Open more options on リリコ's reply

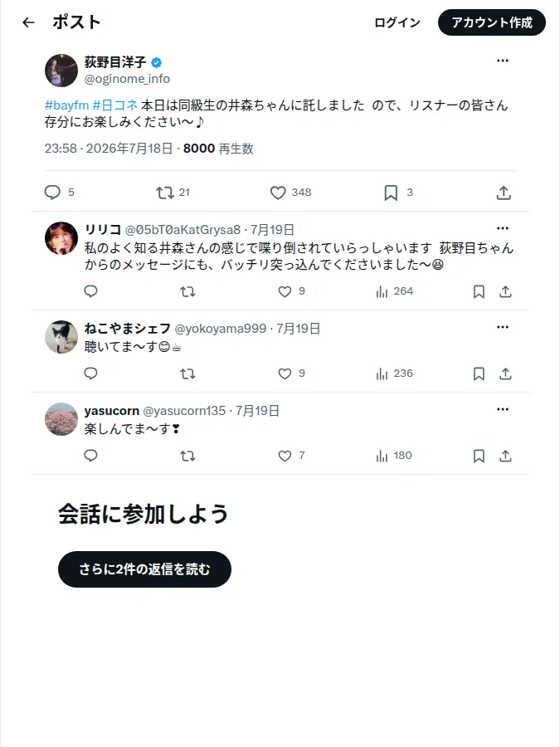point(503,228)
